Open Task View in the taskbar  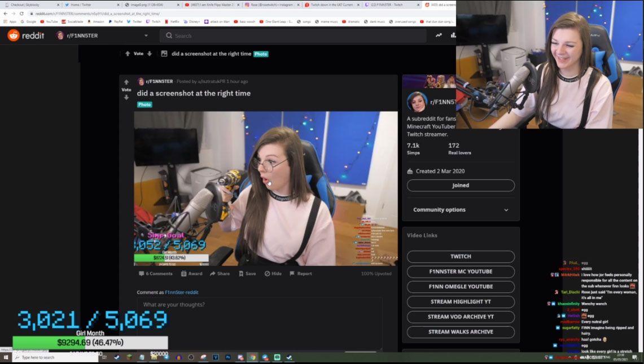(104, 357)
